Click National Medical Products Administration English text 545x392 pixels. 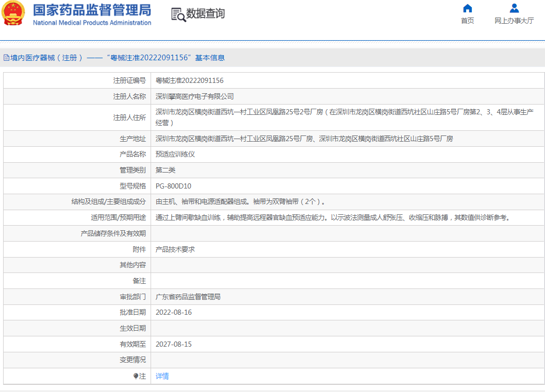point(92,23)
